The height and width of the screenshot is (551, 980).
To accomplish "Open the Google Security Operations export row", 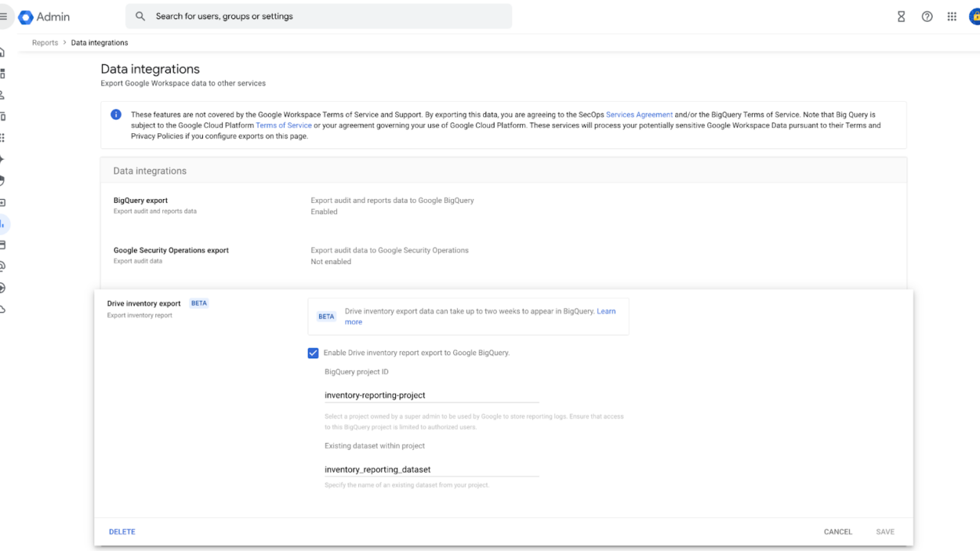I will pos(503,256).
